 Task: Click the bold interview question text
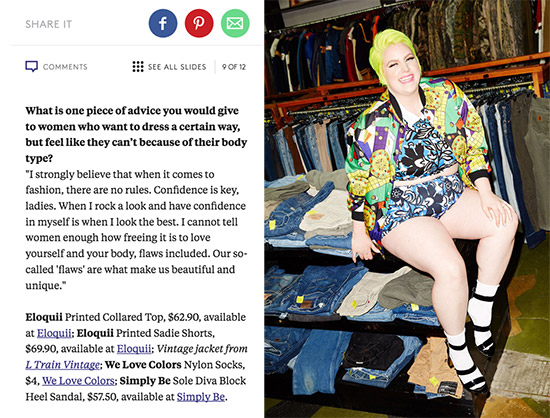[136, 134]
